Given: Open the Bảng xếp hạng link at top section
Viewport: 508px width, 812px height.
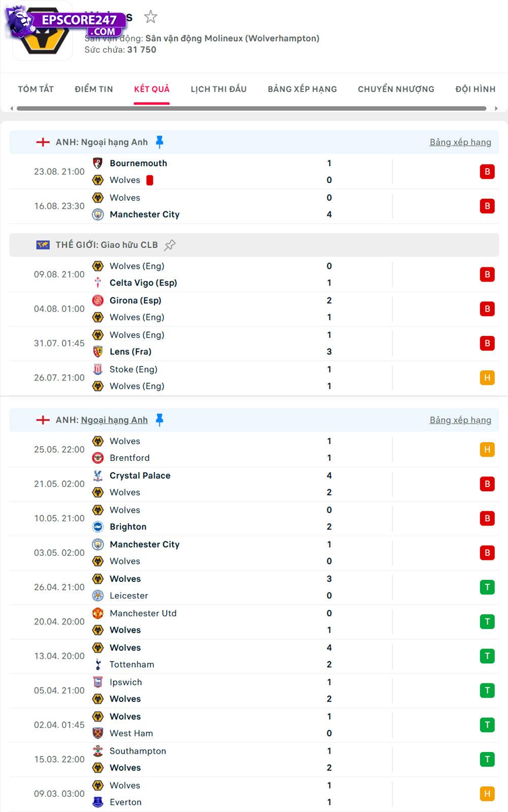Looking at the screenshot, I should pos(460,142).
